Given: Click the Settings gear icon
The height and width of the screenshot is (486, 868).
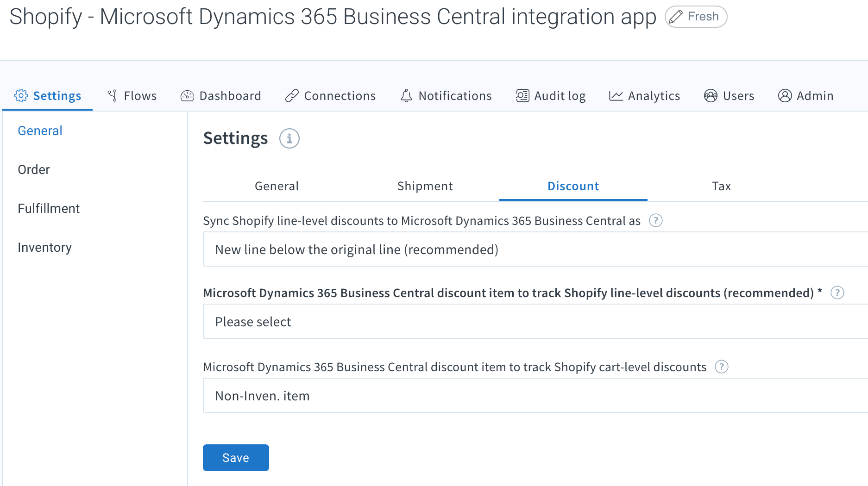Looking at the screenshot, I should pyautogui.click(x=21, y=95).
